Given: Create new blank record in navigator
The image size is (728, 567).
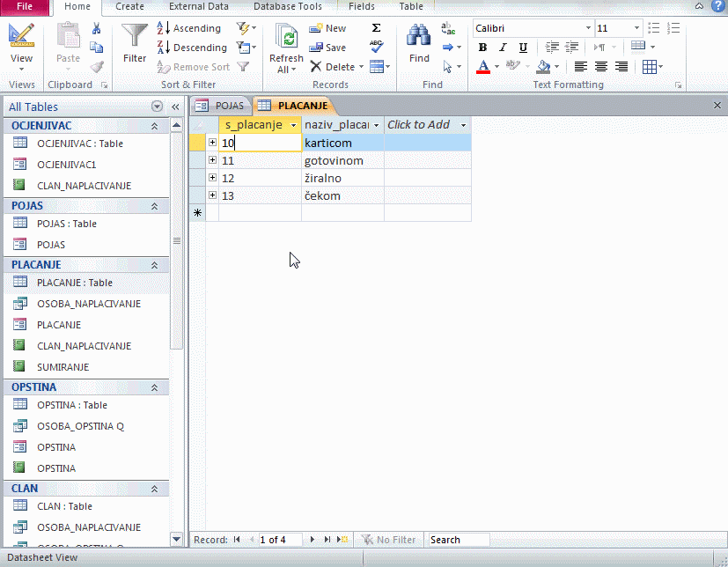Looking at the screenshot, I should click(342, 540).
